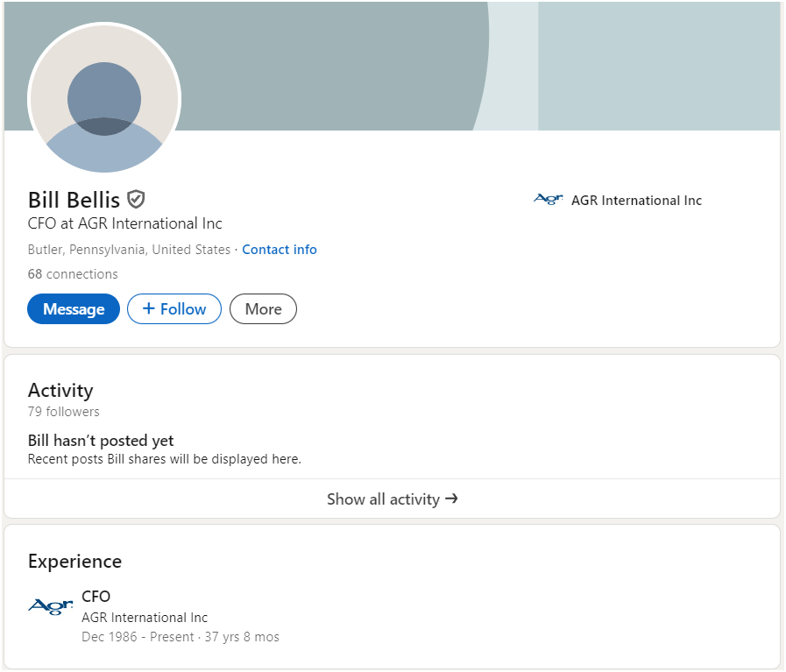Click the CFO at AGR International Inc headline

124,223
